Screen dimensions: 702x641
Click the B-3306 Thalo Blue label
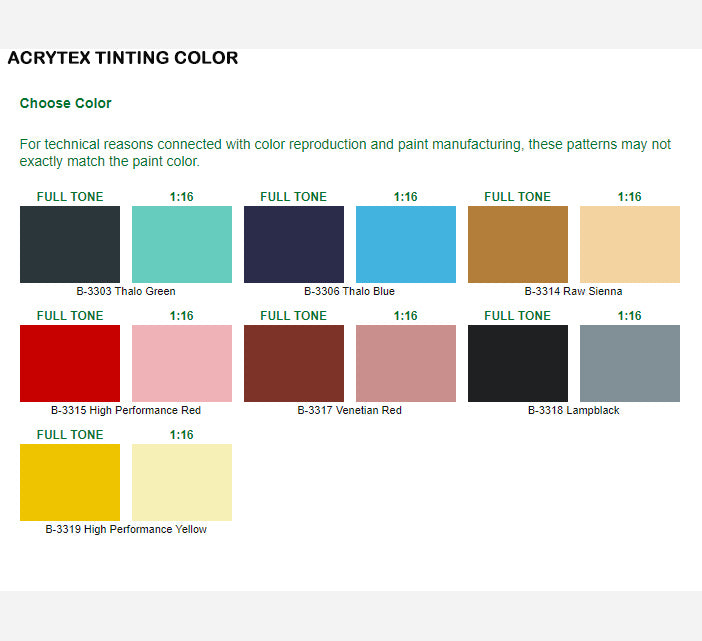349,292
